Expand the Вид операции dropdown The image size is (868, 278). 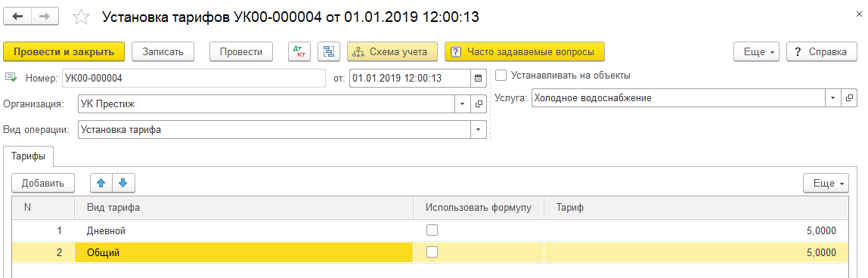[x=479, y=129]
